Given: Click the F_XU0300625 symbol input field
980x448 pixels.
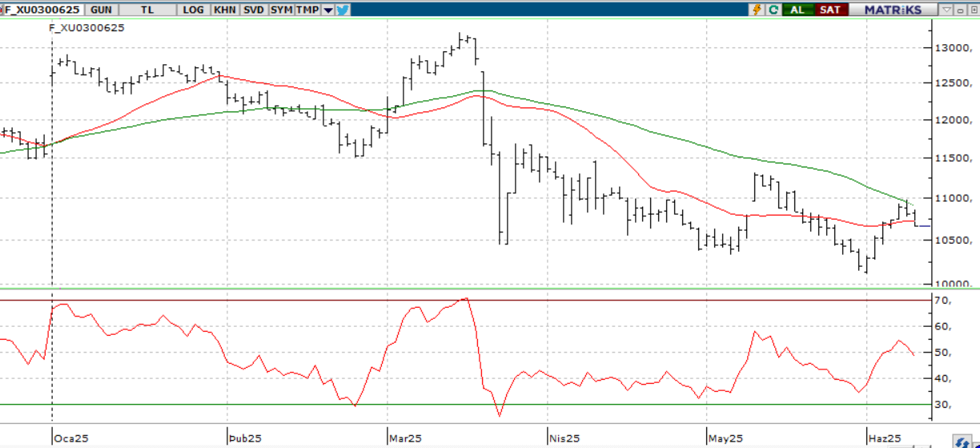Looking at the screenshot, I should (x=43, y=10).
